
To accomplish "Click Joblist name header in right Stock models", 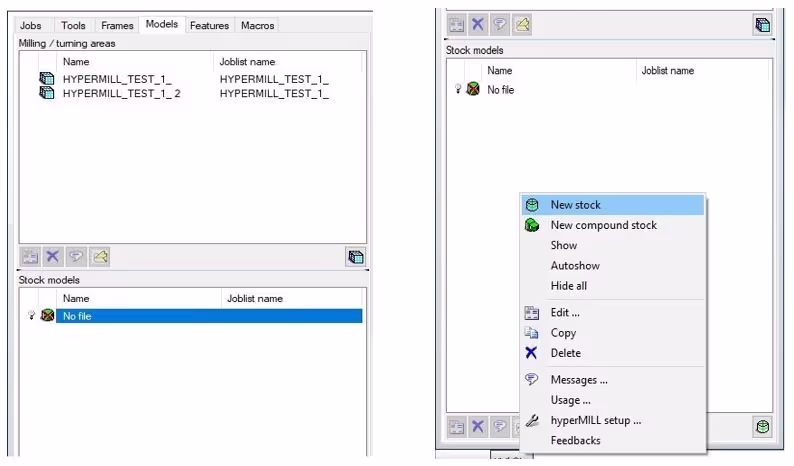I will coord(667,70).
